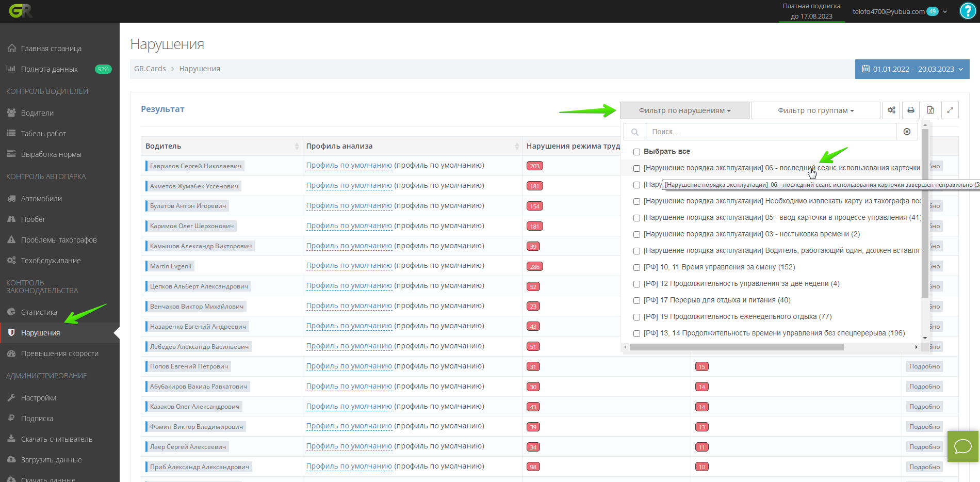
Task: Check Водитель, работающий один option
Action: click(x=636, y=251)
